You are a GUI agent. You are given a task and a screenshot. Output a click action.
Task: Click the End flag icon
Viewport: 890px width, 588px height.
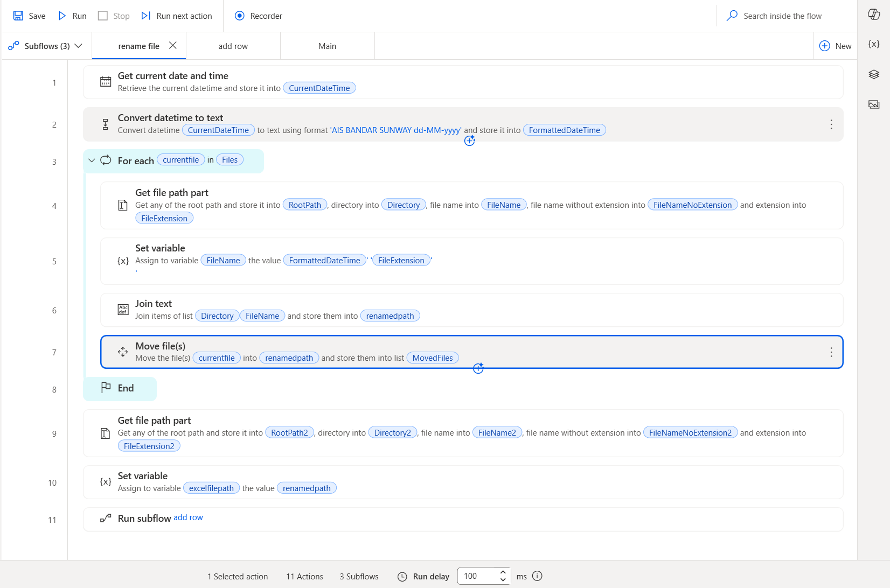[106, 388]
